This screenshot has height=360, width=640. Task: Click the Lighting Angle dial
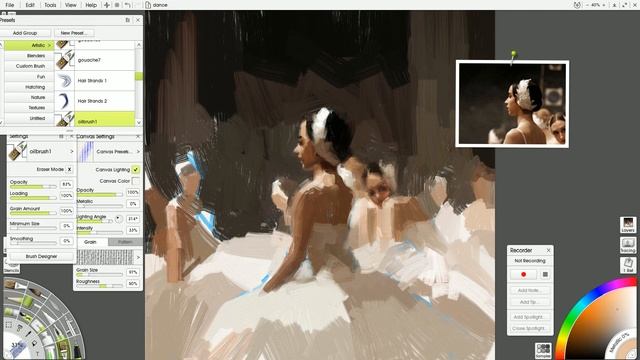[118, 218]
